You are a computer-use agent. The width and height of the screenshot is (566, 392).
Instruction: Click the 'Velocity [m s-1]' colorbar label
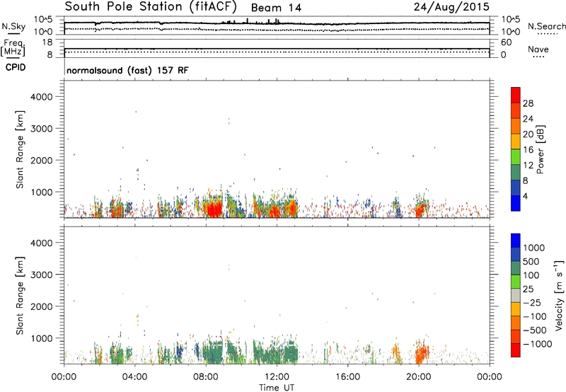pos(559,295)
